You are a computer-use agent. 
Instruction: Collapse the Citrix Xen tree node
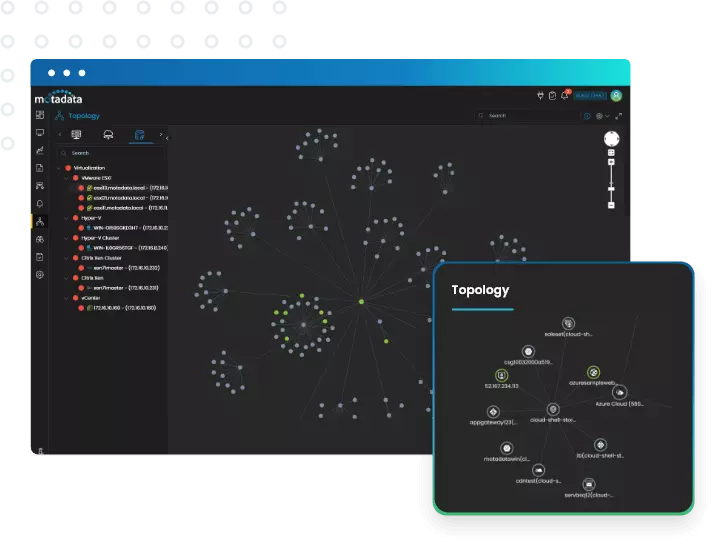(67, 278)
